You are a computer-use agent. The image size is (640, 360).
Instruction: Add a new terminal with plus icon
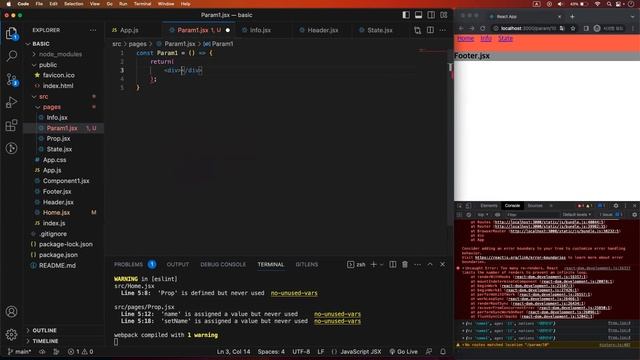(x=373, y=264)
